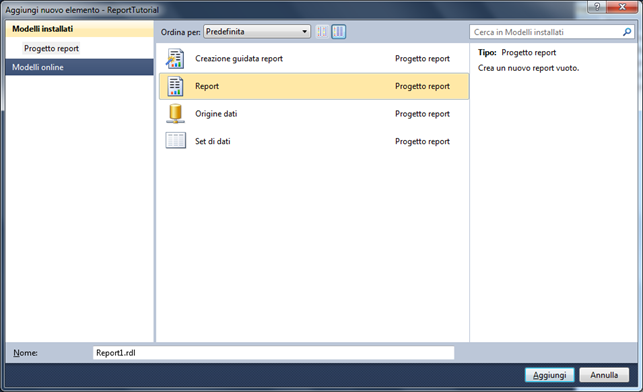
Task: Open the Ordina per Predefinita dropdown
Action: (x=257, y=32)
